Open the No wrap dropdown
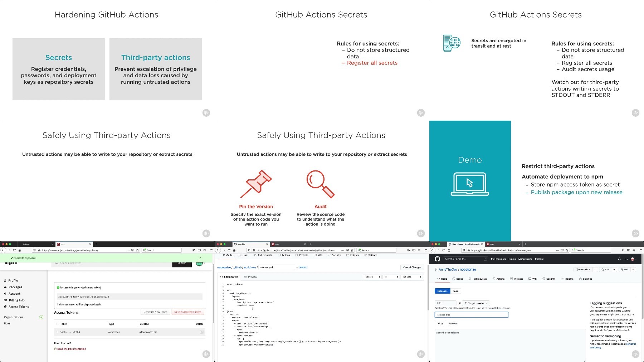Screen dimensions: 644x362 click(412, 277)
